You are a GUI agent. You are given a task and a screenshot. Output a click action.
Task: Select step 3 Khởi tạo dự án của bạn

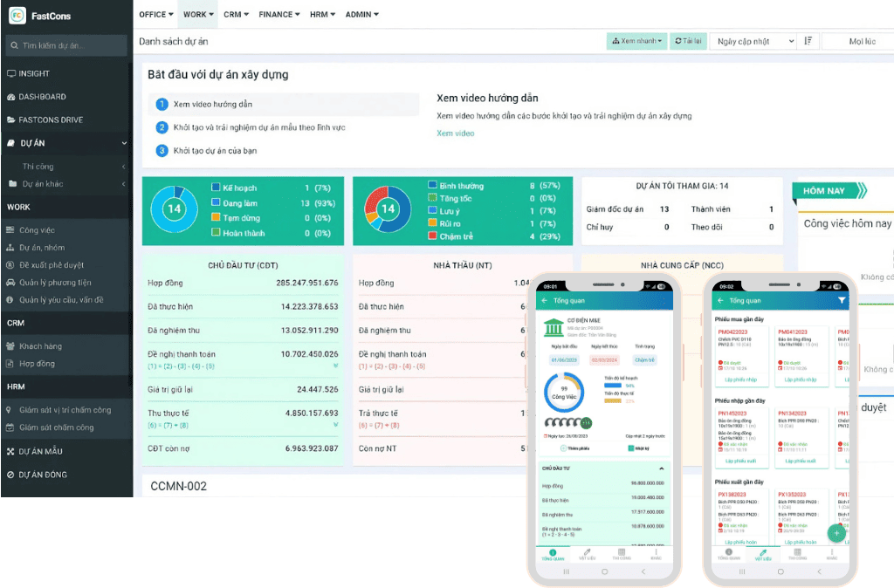(214, 151)
